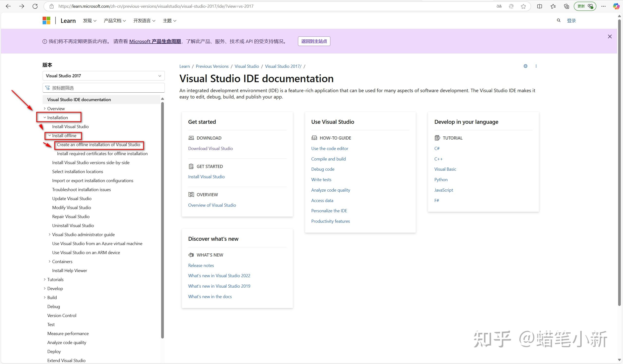Add the page to favorites with the star icon
This screenshot has width=623, height=364.
(x=523, y=6)
